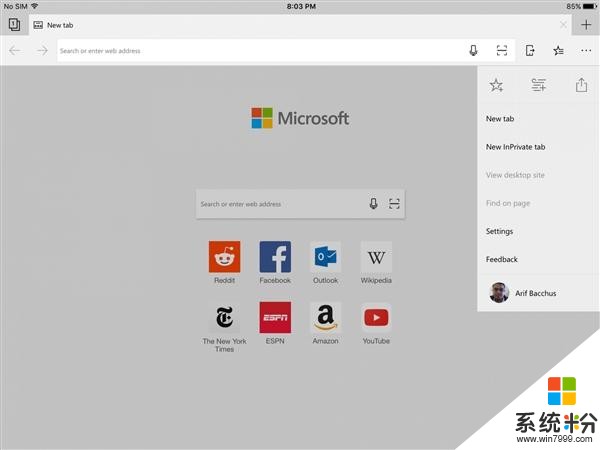The height and width of the screenshot is (450, 600).
Task: Tap the battery indicator in status bar
Action: click(x=589, y=6)
